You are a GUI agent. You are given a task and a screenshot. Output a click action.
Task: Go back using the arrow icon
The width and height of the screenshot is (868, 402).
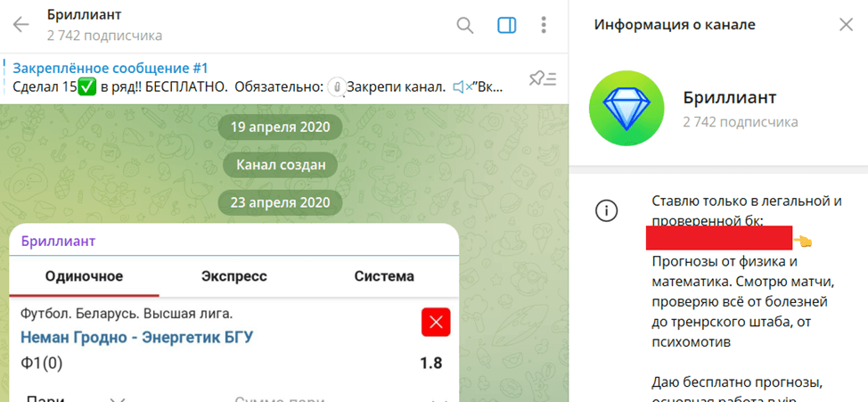[21, 25]
